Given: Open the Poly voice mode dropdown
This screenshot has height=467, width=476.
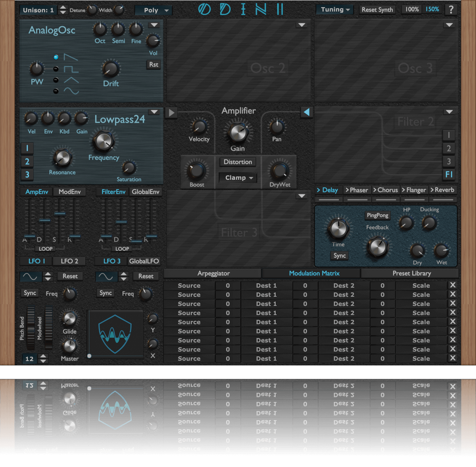Looking at the screenshot, I should pos(154,10).
